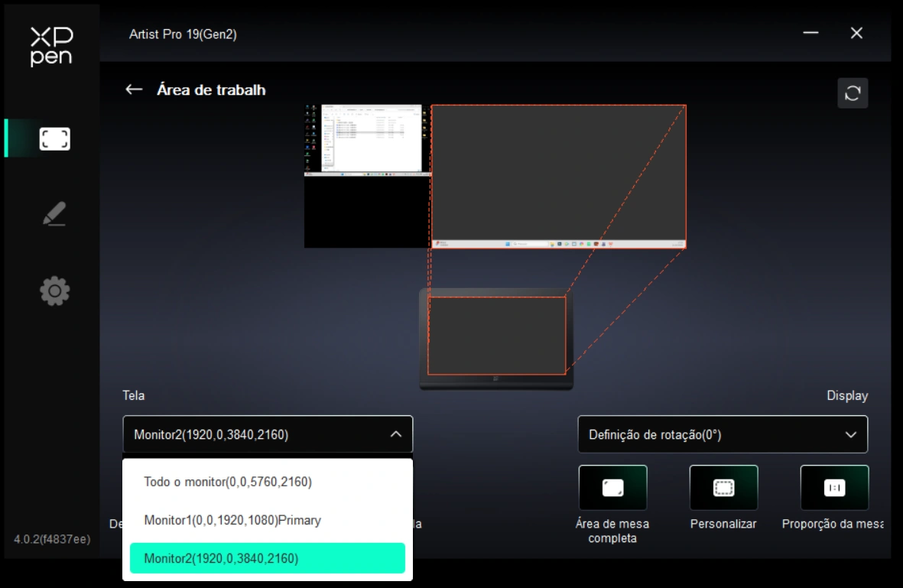Screen dimensions: 903x588
Task: Click the tablet active area rectangle
Action: point(496,336)
